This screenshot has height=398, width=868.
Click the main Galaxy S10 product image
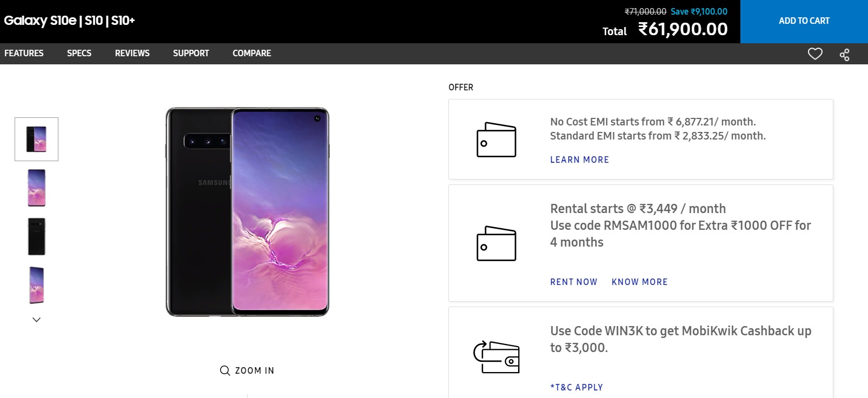click(x=247, y=211)
